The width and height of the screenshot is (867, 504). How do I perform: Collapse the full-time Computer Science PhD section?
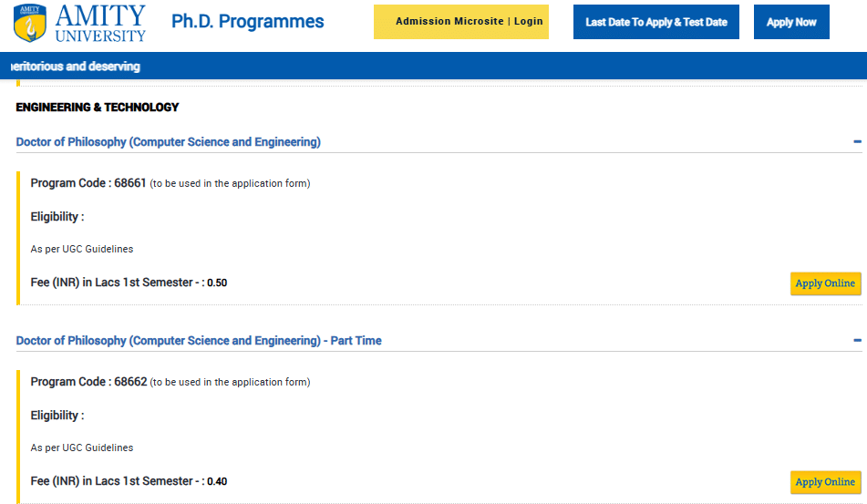pos(857,142)
